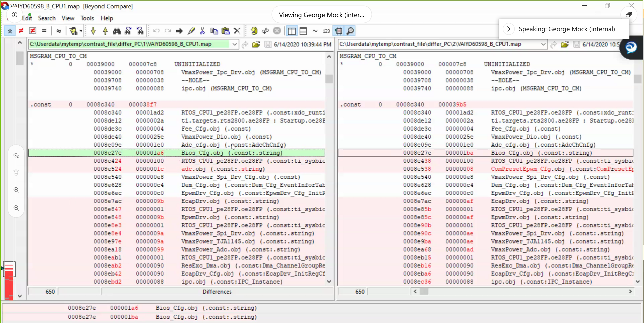Toggle the Show All asterisk filter
This screenshot has width=644, height=323.
tap(10, 31)
